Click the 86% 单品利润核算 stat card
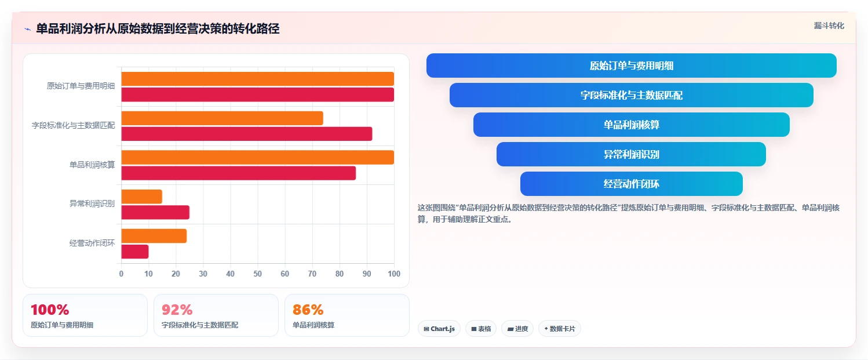This screenshot has width=868, height=360. click(x=347, y=315)
